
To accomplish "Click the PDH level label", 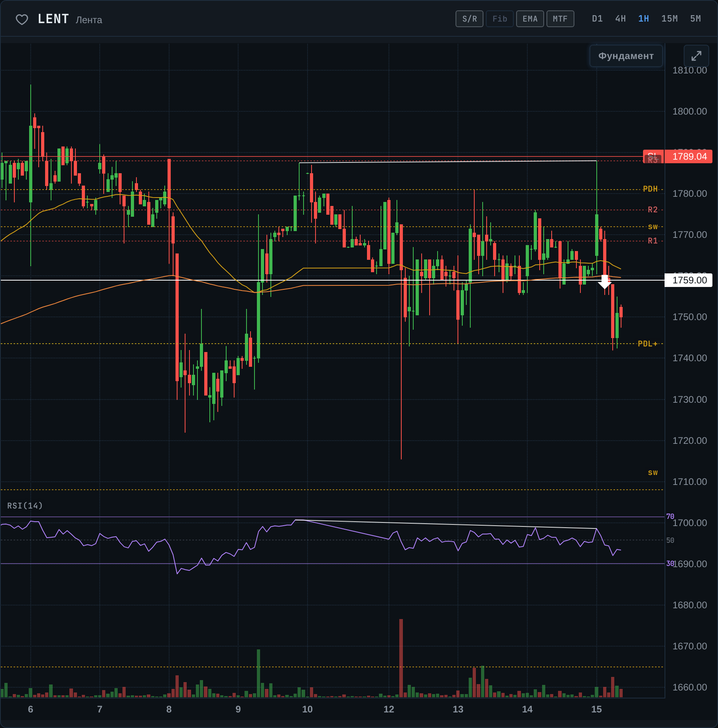I will 650,189.
